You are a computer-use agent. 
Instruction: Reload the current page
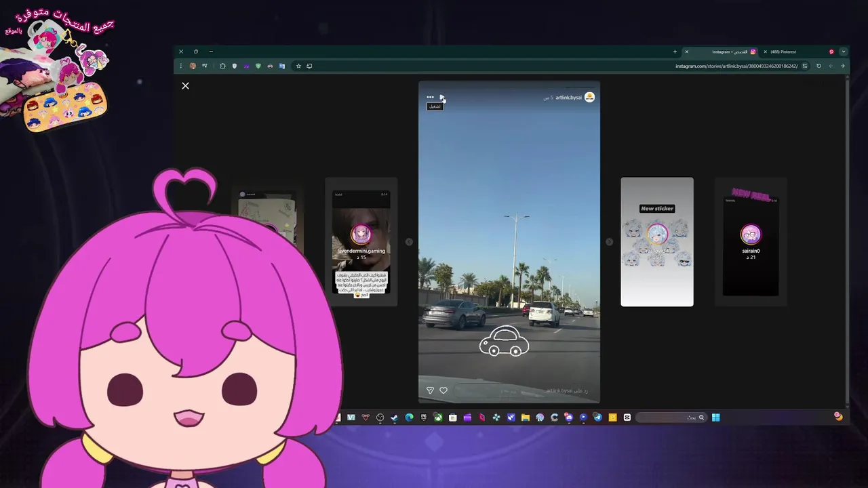point(818,66)
